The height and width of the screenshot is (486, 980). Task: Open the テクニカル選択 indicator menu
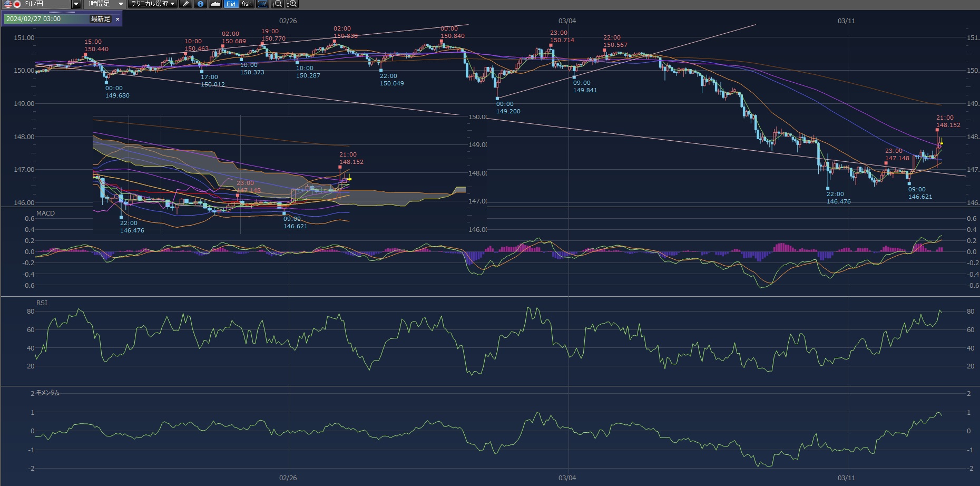[153, 4]
